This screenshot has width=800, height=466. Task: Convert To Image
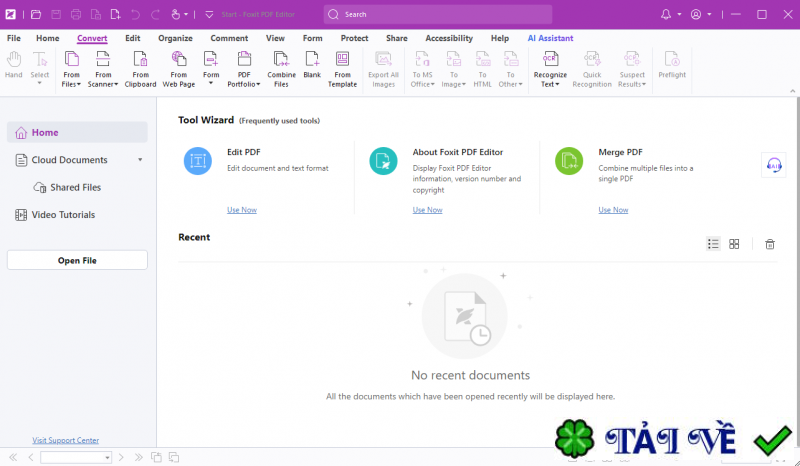[x=454, y=69]
